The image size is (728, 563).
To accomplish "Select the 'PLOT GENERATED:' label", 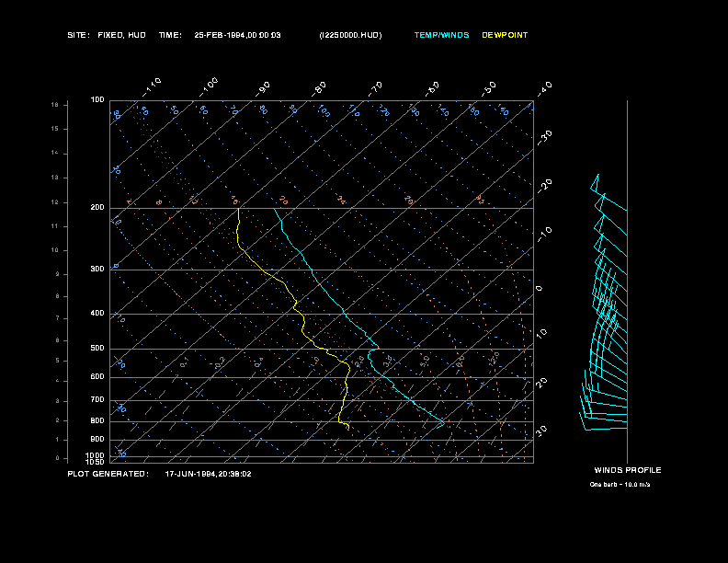I will point(108,474).
